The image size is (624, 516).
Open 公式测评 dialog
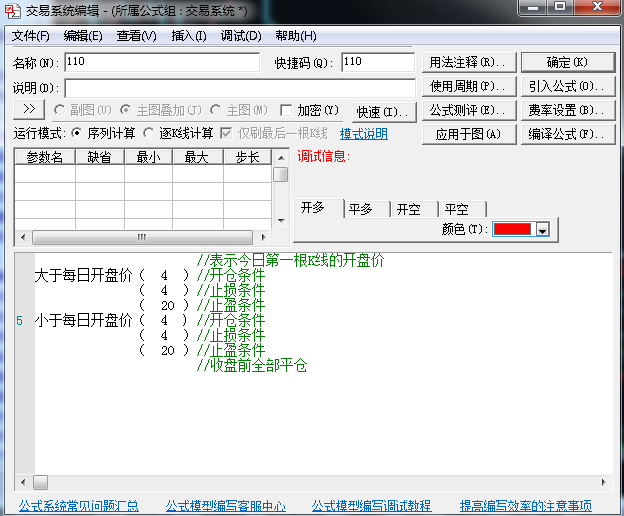click(469, 110)
